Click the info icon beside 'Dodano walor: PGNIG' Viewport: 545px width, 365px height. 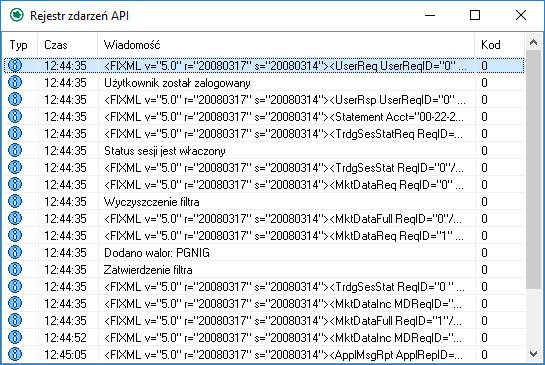[x=15, y=253]
